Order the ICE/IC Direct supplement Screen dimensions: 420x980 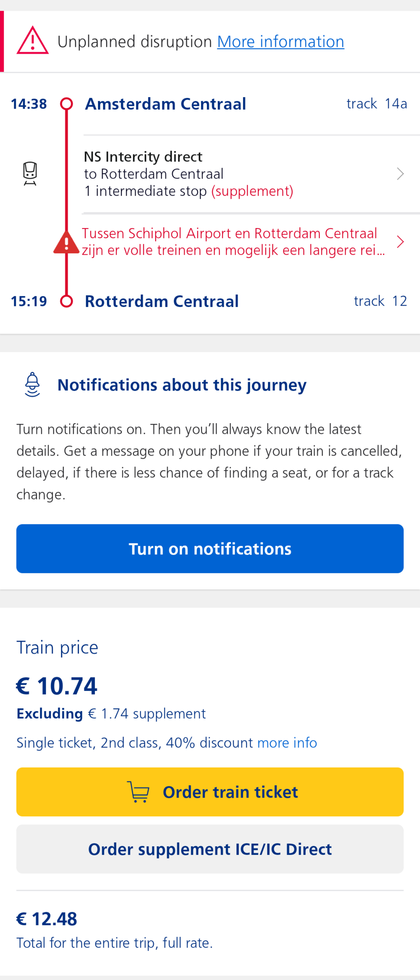(210, 849)
